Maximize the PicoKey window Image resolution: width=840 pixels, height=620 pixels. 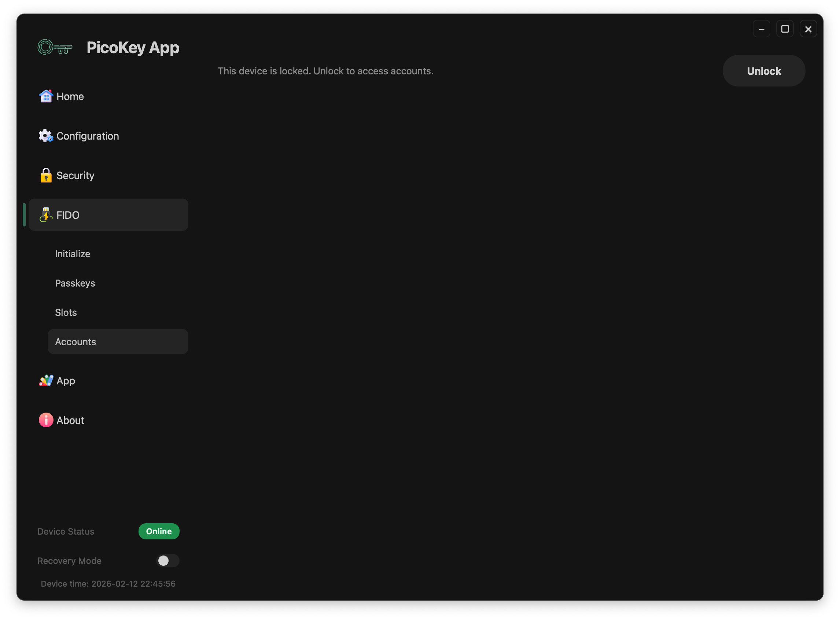point(785,29)
